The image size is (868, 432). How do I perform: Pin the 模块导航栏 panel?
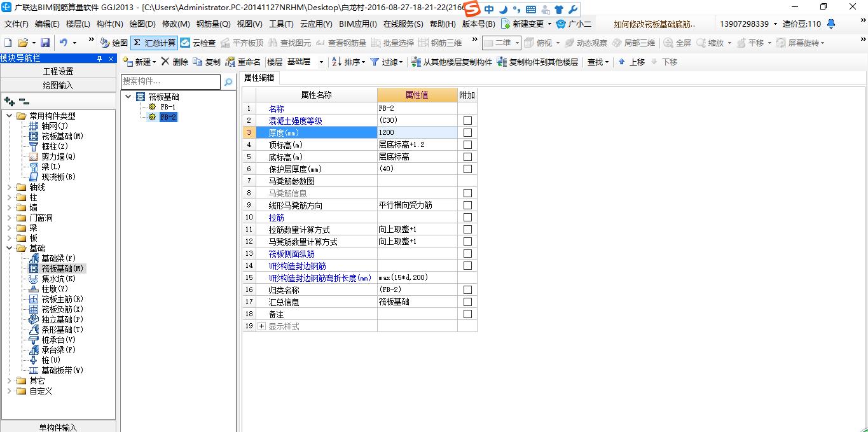(x=100, y=59)
